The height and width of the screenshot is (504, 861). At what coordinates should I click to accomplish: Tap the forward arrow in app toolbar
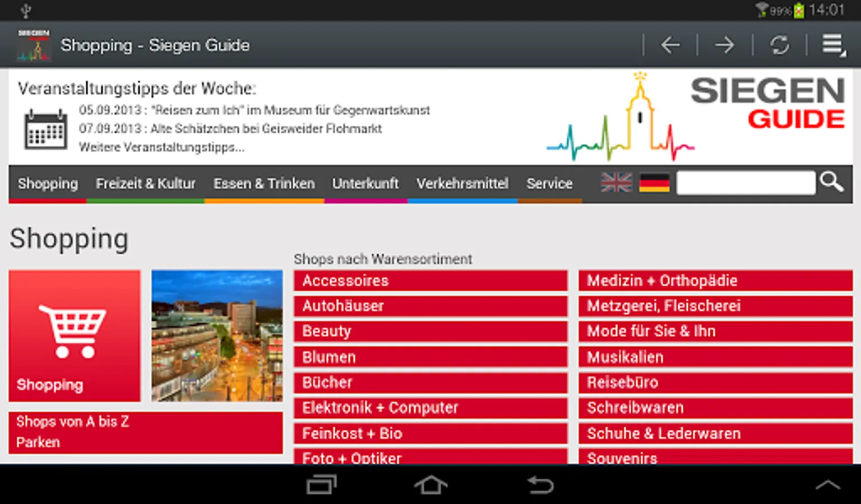click(724, 45)
